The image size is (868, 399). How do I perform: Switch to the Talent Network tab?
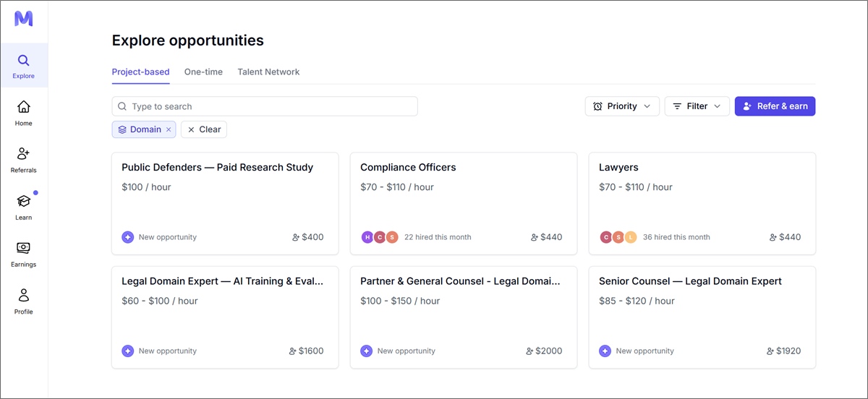click(x=268, y=72)
